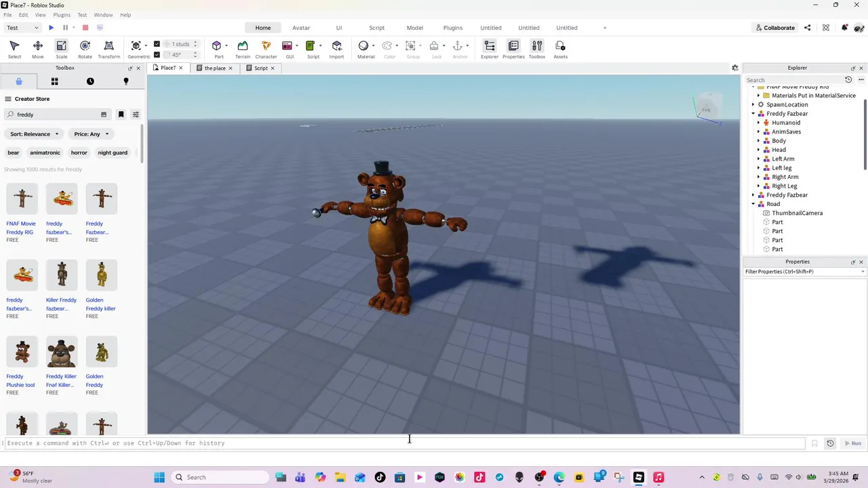
Task: Click the bookmark icon beside Toolbox search
Action: click(121, 115)
